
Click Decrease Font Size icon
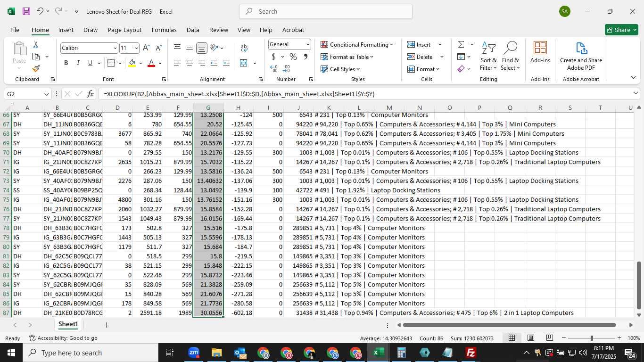158,48
